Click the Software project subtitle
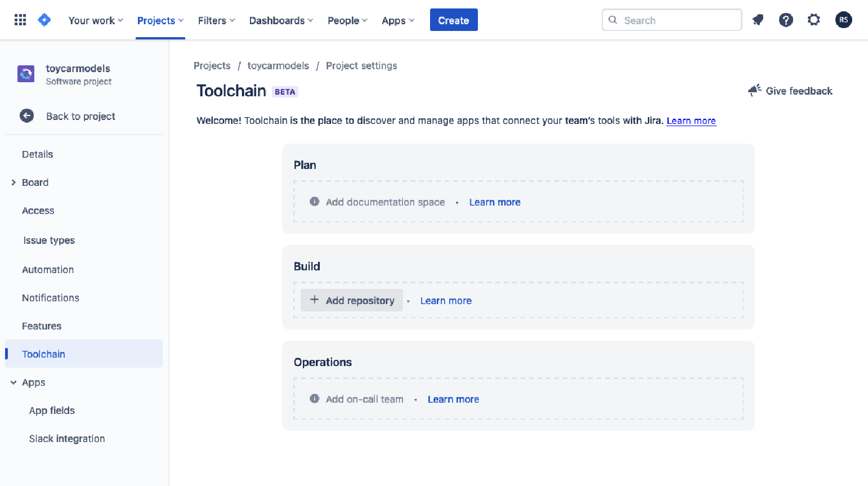Image resolution: width=868 pixels, height=486 pixels. pyautogui.click(x=79, y=82)
